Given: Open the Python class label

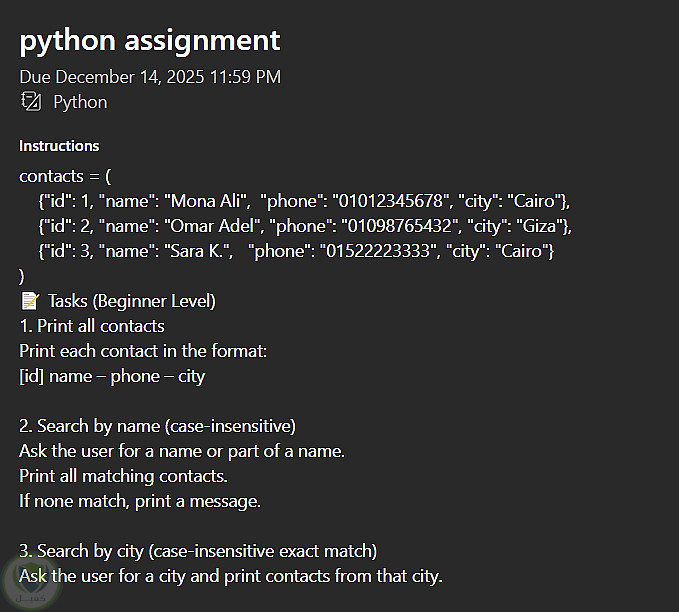Looking at the screenshot, I should click(80, 102).
